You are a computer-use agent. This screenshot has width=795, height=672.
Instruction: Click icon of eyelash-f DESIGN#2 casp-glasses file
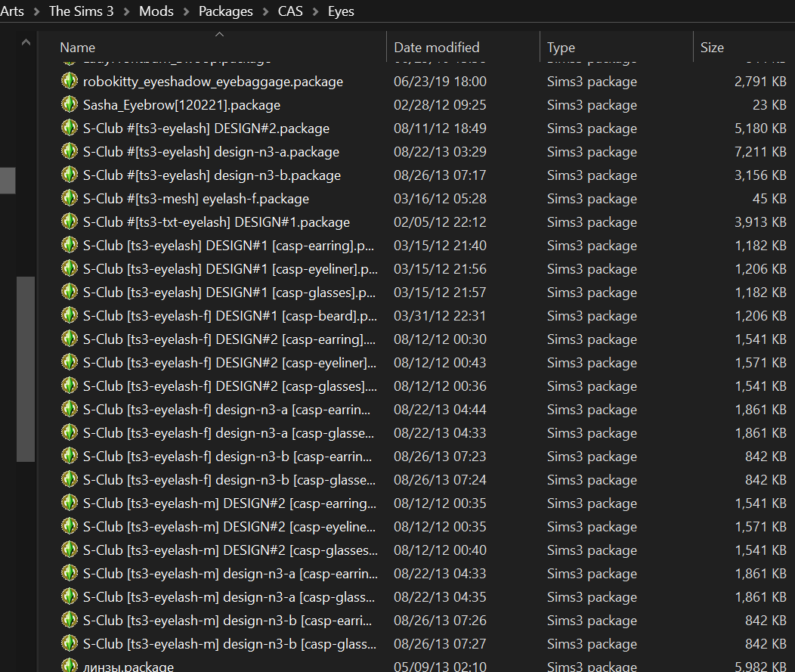70,386
